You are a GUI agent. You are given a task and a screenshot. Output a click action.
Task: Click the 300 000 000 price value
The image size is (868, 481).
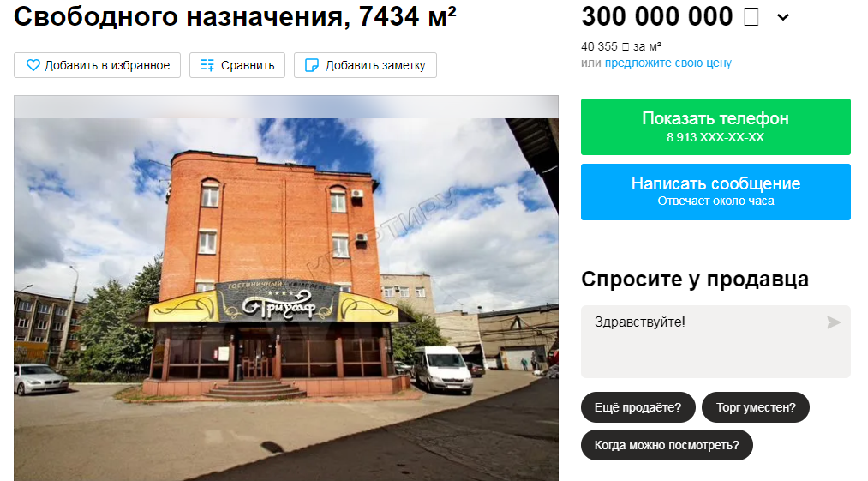[x=657, y=16]
